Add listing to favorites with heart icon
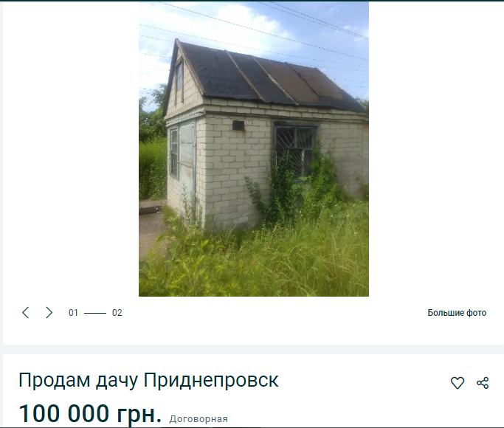504x428 pixels. click(457, 383)
